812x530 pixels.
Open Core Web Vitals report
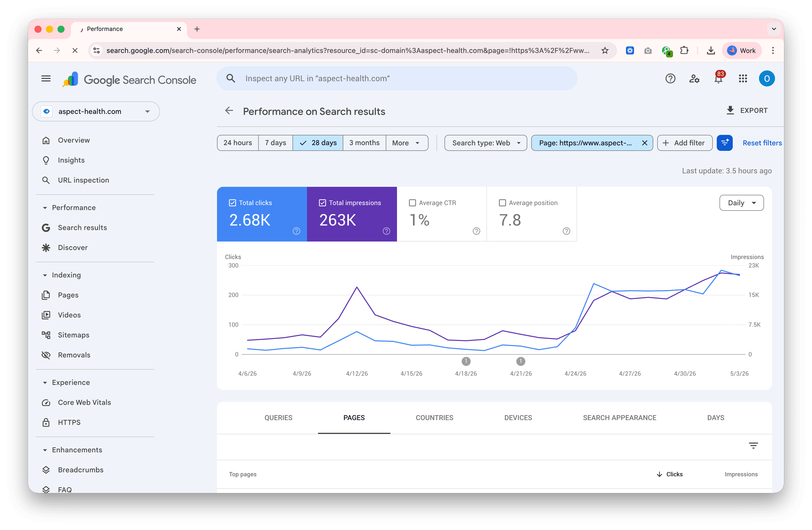[84, 402]
